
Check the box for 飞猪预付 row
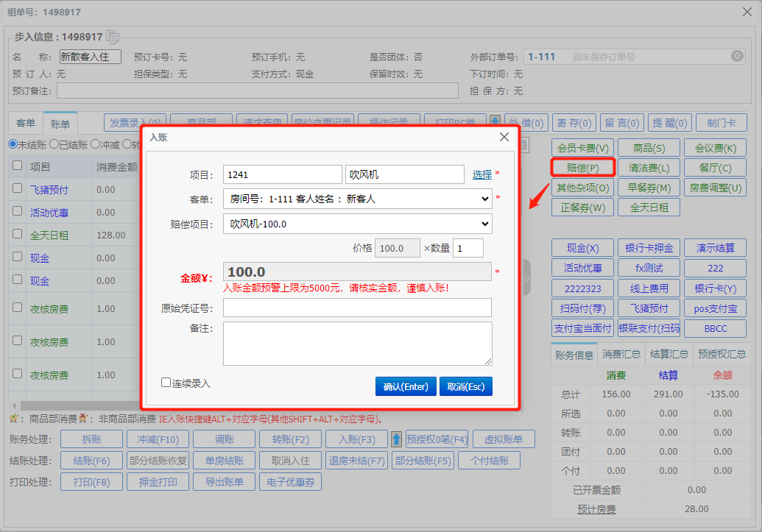click(18, 188)
